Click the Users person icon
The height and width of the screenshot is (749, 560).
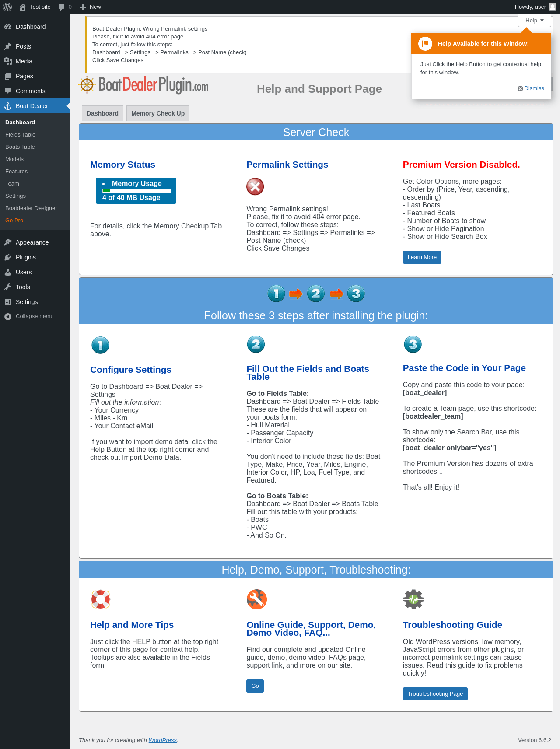[8, 272]
